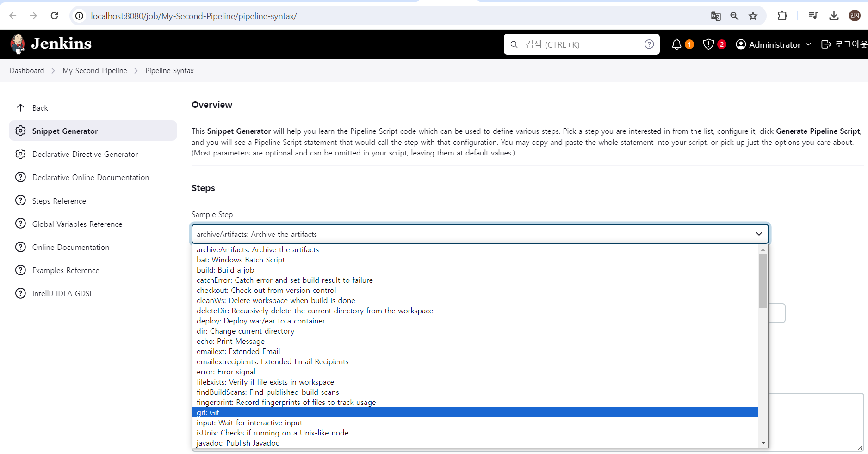868x454 pixels.
Task: Expand the Administrator user menu chevron
Action: pyautogui.click(x=808, y=44)
